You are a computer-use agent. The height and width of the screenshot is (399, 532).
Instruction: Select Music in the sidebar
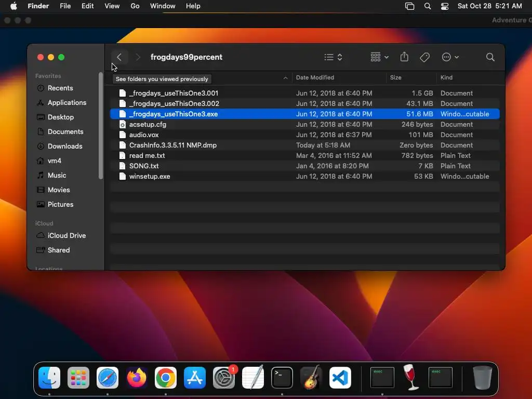coord(51,176)
